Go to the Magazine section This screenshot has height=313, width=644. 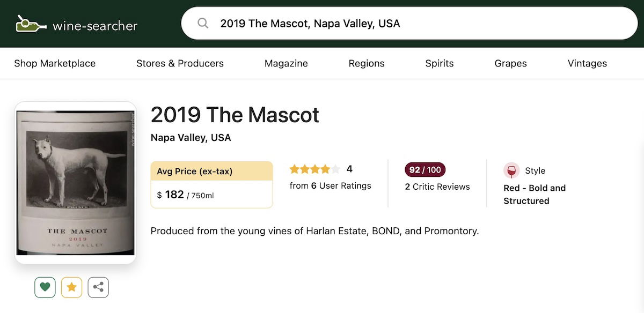(286, 63)
